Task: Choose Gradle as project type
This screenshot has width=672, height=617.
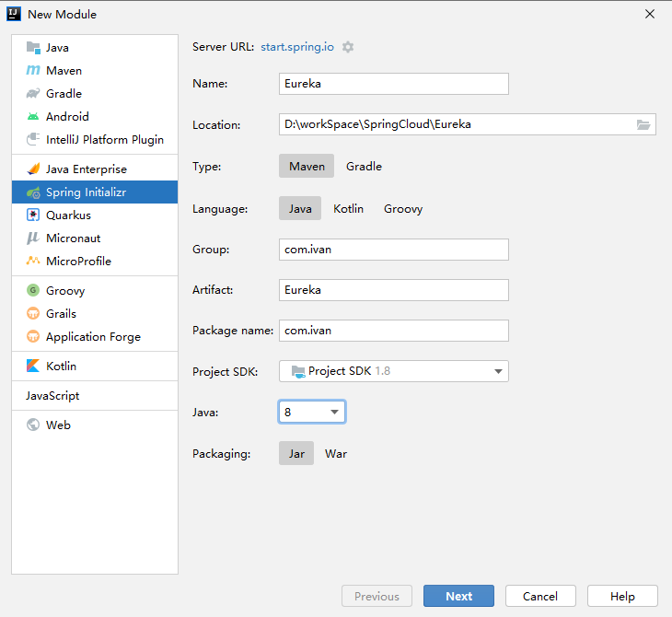Action: point(364,166)
